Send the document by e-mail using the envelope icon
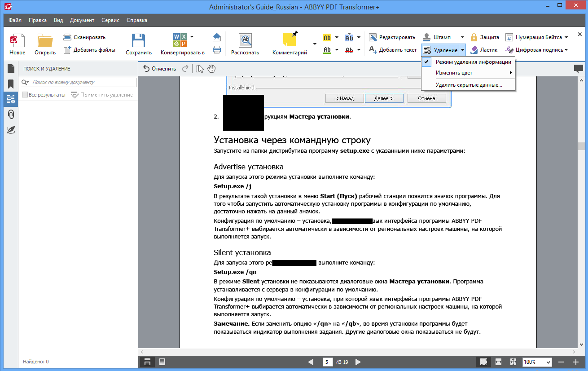Viewport: 588px width, 371px height. tap(217, 37)
